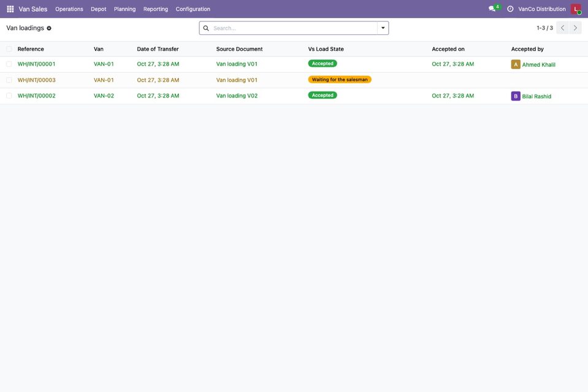
Task: Select the WH/INT/00001 row checkbox
Action: 9,64
